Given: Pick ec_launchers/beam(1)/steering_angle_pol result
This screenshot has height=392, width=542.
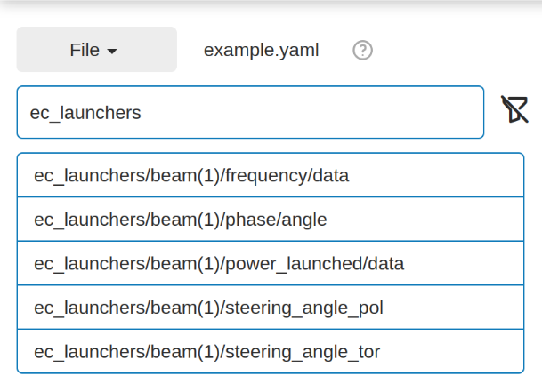Looking at the screenshot, I should tap(271, 308).
